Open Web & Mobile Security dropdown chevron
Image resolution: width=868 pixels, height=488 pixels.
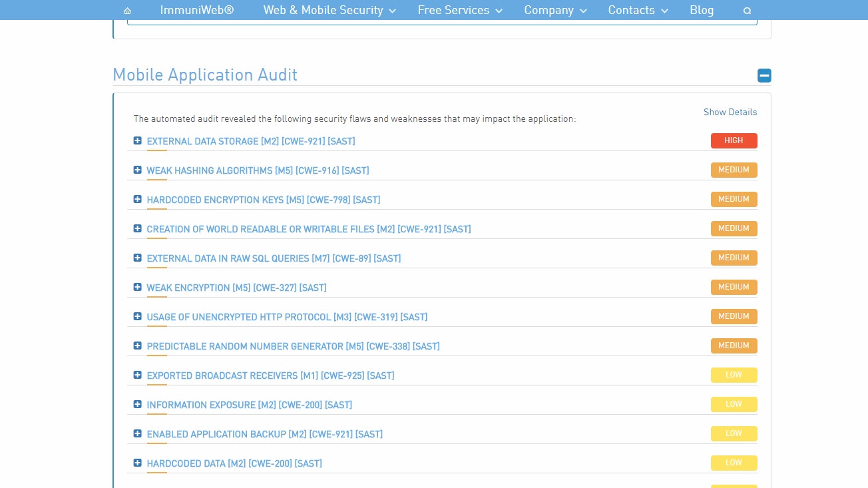392,11
